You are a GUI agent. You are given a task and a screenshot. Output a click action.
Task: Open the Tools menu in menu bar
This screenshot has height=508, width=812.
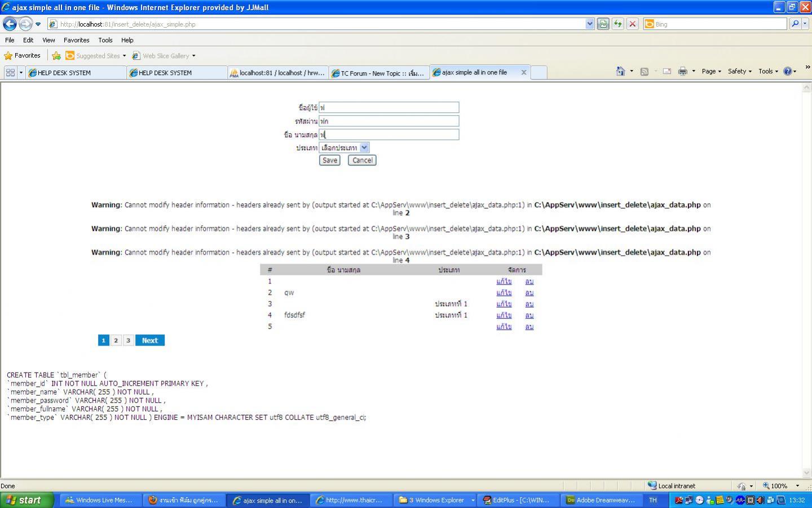click(x=105, y=40)
